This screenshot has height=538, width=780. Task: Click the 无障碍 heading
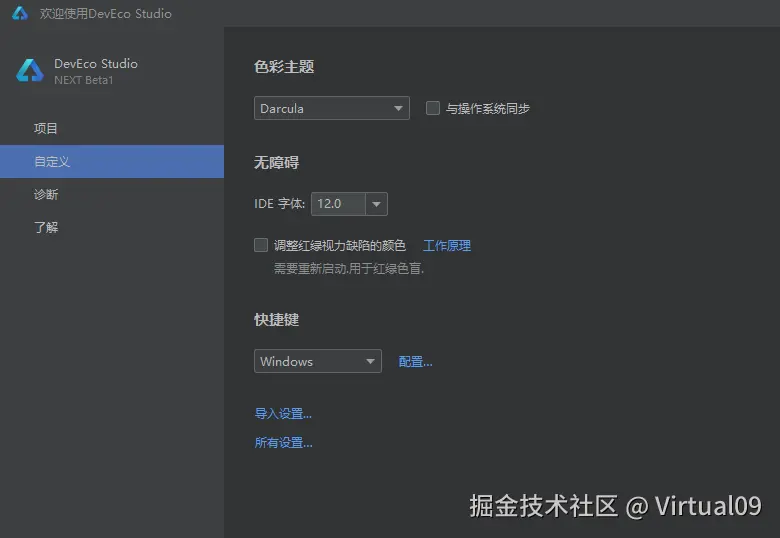pos(277,163)
